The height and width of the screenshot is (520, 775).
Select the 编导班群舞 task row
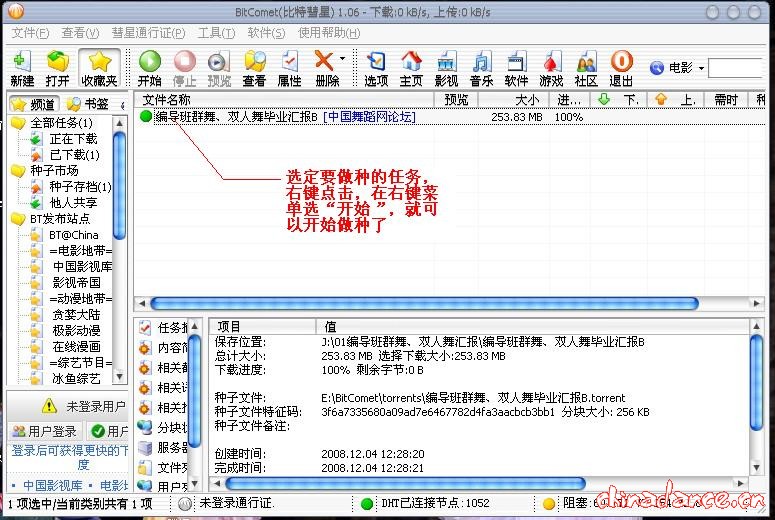pos(449,117)
